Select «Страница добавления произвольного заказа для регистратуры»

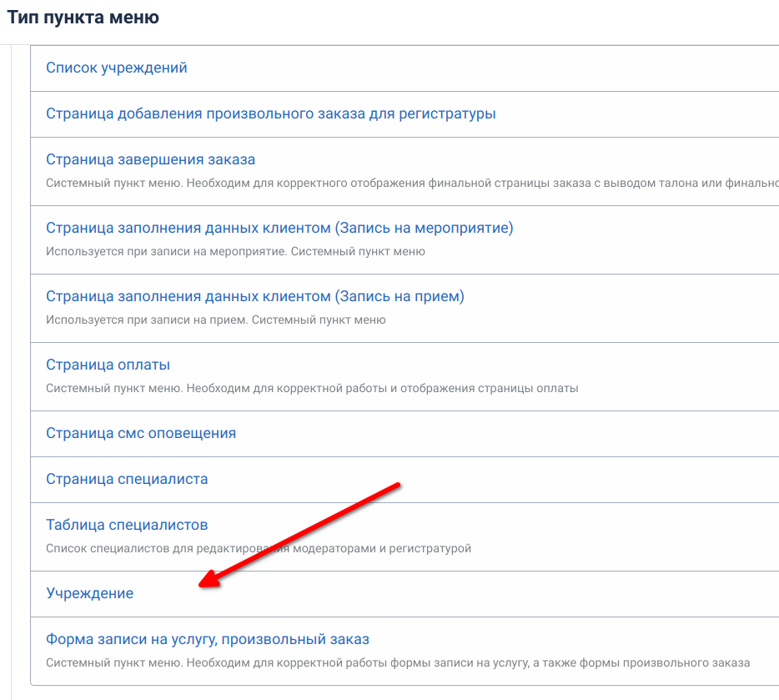coord(271,113)
